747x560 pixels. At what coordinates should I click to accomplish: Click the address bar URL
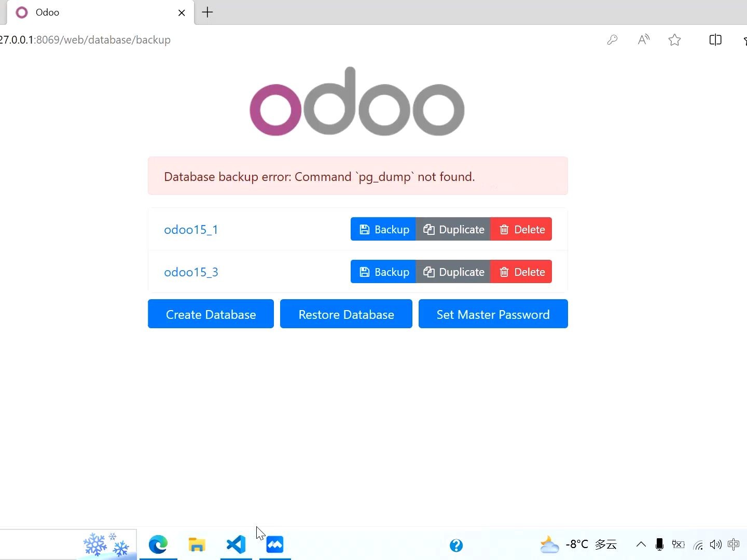click(85, 40)
